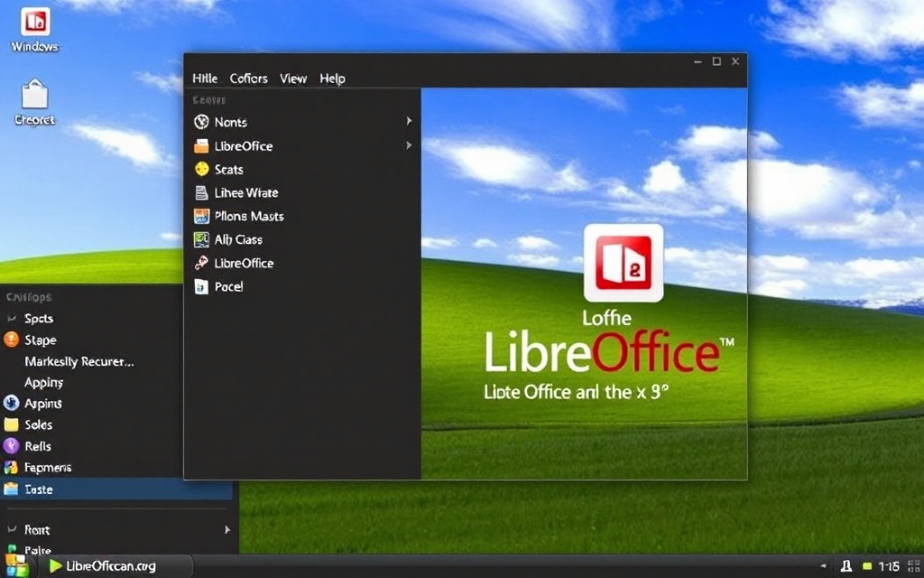Image resolution: width=924 pixels, height=578 pixels.
Task: Click the green system tray icon
Action: pyautogui.click(x=867, y=566)
